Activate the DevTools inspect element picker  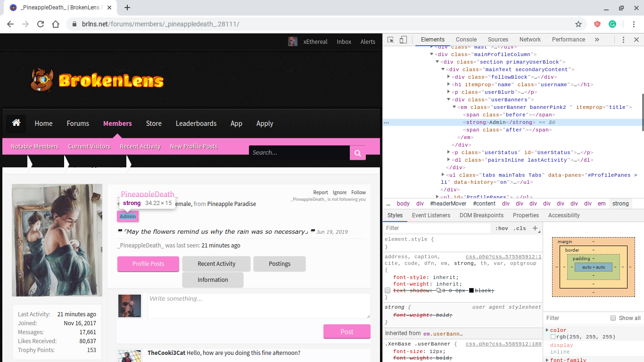click(391, 40)
